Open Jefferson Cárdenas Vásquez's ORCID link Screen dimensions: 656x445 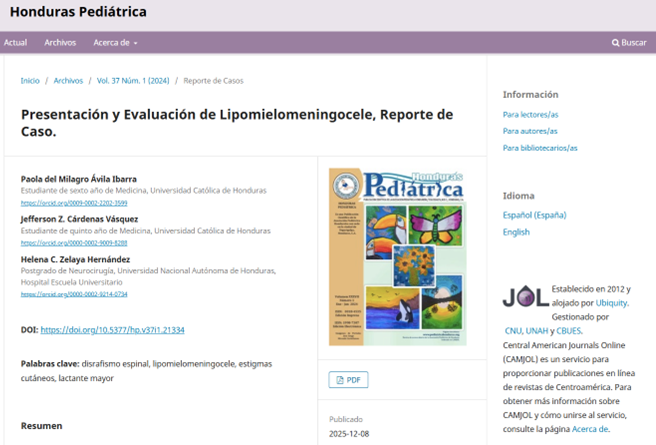pyautogui.click(x=60, y=243)
